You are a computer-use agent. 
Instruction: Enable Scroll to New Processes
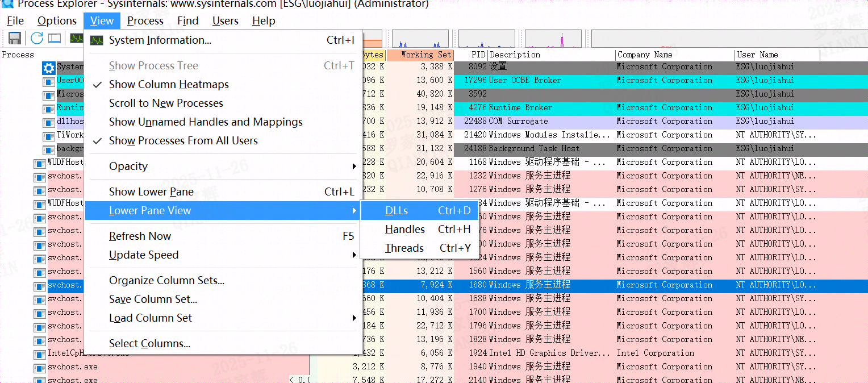tap(223, 103)
